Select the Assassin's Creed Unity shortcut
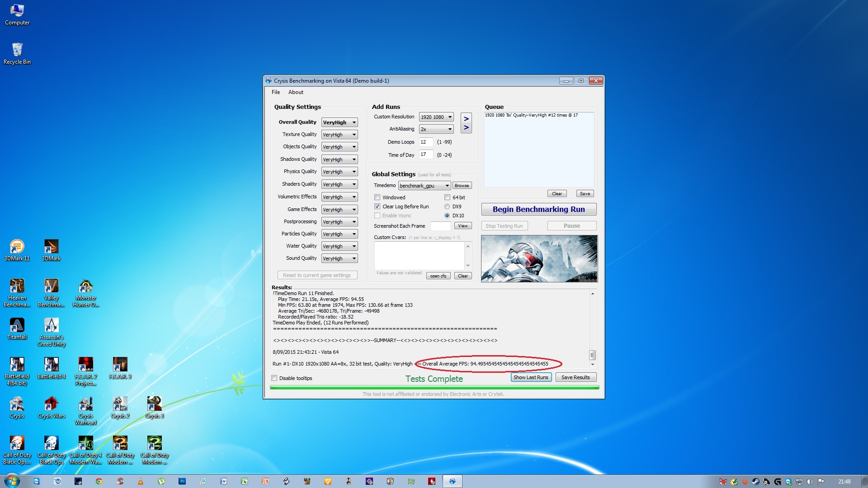This screenshot has width=868, height=488. click(x=51, y=332)
